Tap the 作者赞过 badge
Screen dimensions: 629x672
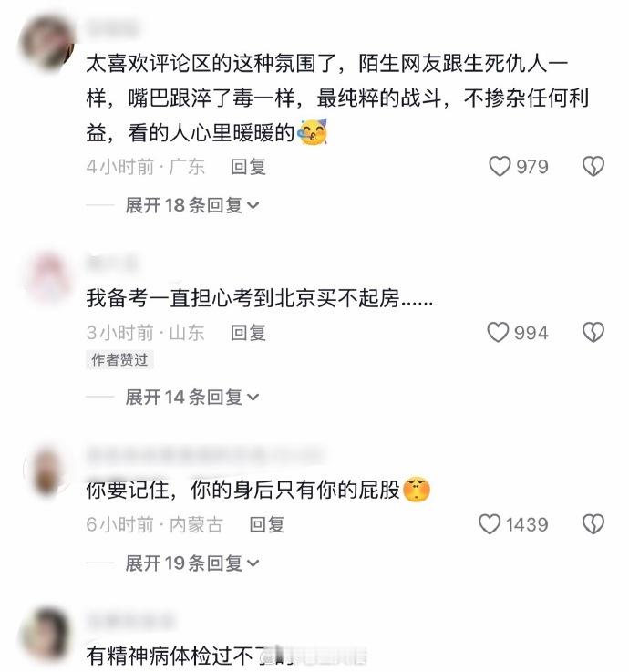click(x=119, y=359)
